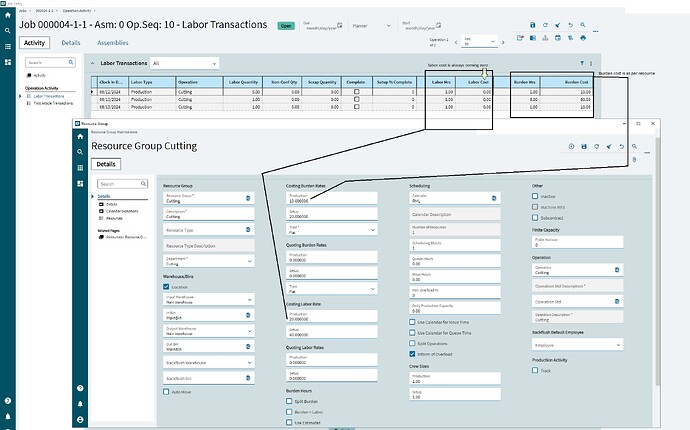Click the grid menu icon in Resource Group sidebar
Image resolution: width=690 pixels, height=430 pixels.
[80, 168]
